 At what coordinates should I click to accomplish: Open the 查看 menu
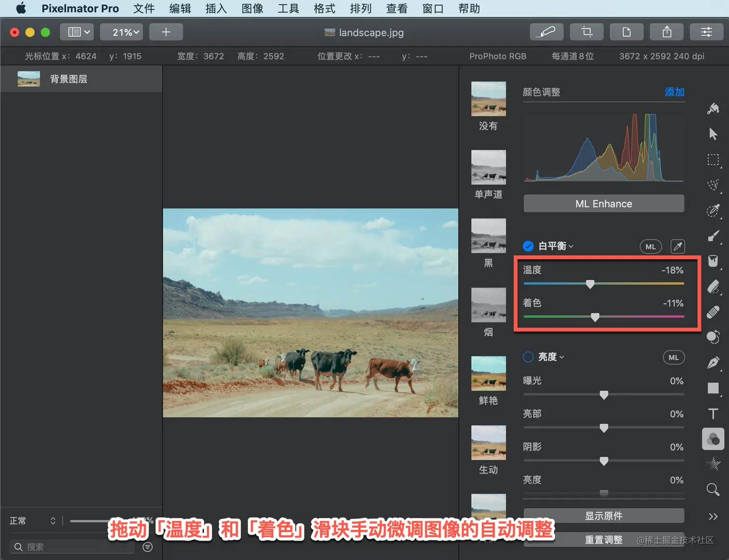click(x=397, y=9)
